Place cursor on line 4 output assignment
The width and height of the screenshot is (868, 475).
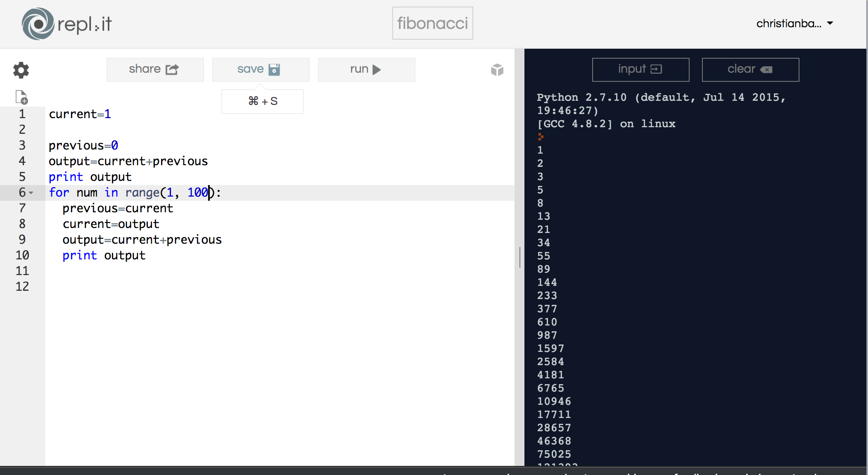pyautogui.click(x=128, y=161)
